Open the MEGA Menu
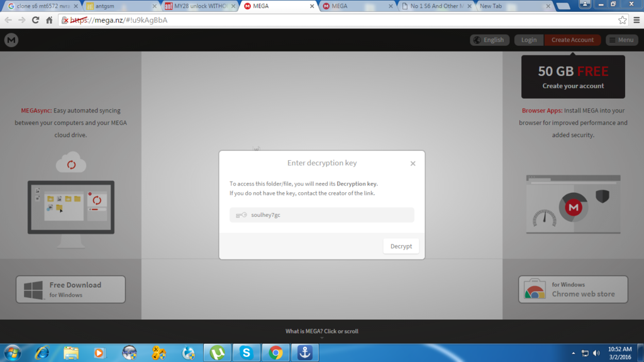This screenshot has height=362, width=644. [x=621, y=40]
